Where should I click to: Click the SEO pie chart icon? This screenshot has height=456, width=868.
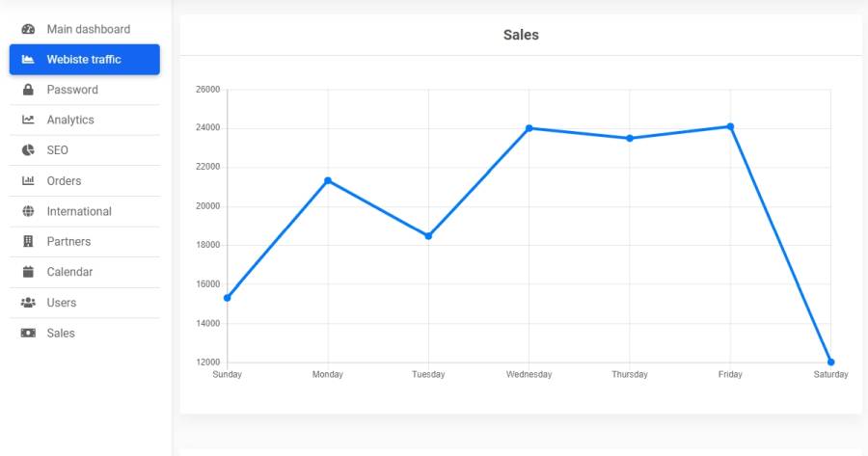click(x=28, y=150)
